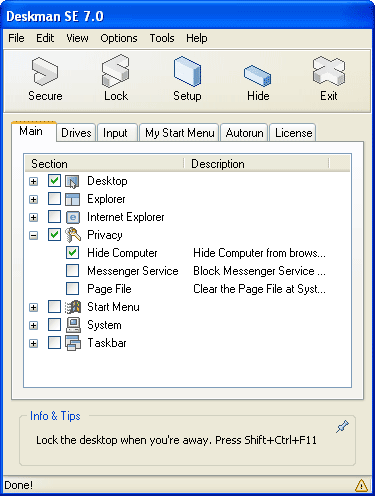Select the System row label
Viewport: 375px width, 496px height.
click(x=104, y=325)
